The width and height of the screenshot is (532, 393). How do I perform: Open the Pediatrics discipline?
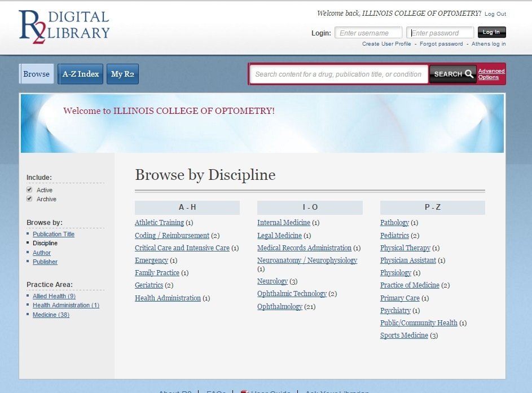tap(394, 235)
